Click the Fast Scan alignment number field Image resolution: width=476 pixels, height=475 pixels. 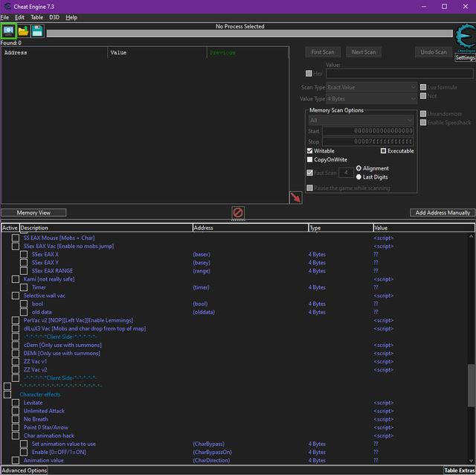coord(346,173)
